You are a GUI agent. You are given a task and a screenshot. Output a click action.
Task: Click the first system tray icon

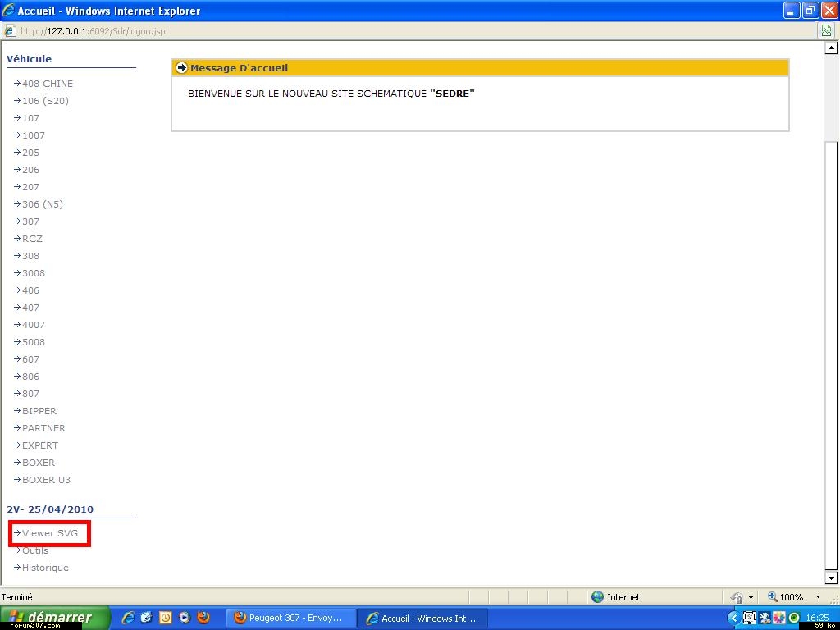click(749, 619)
